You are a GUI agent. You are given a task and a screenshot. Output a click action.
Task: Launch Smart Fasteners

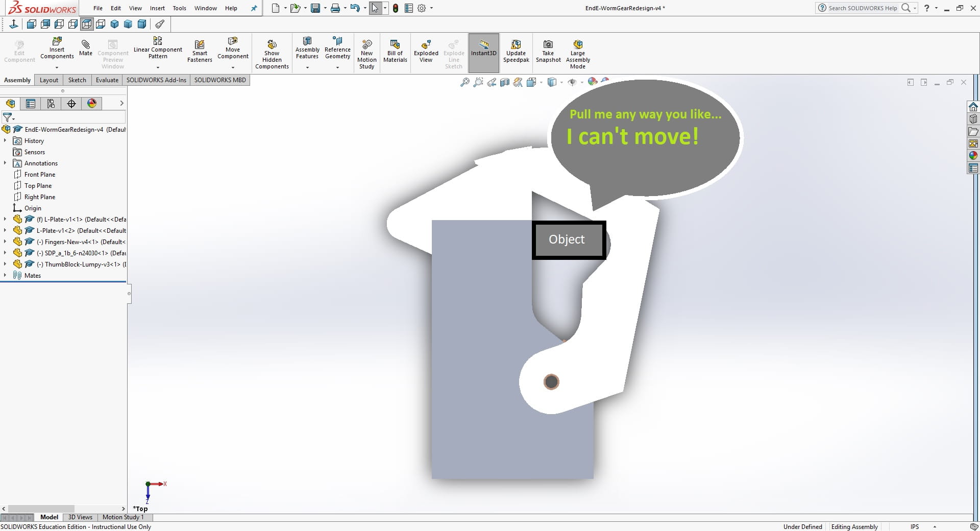click(x=200, y=51)
